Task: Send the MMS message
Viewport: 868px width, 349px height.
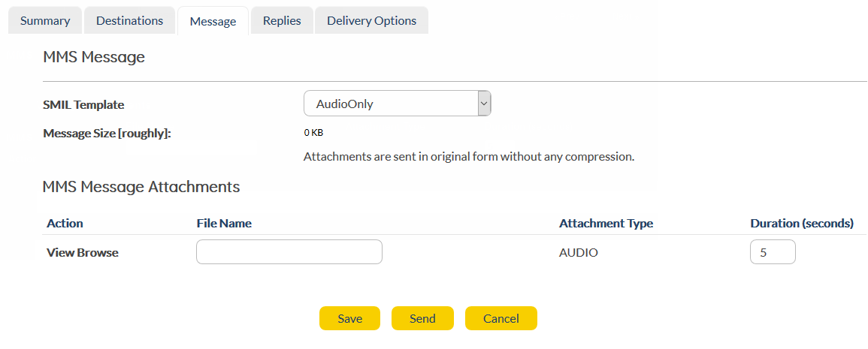Action: (422, 318)
